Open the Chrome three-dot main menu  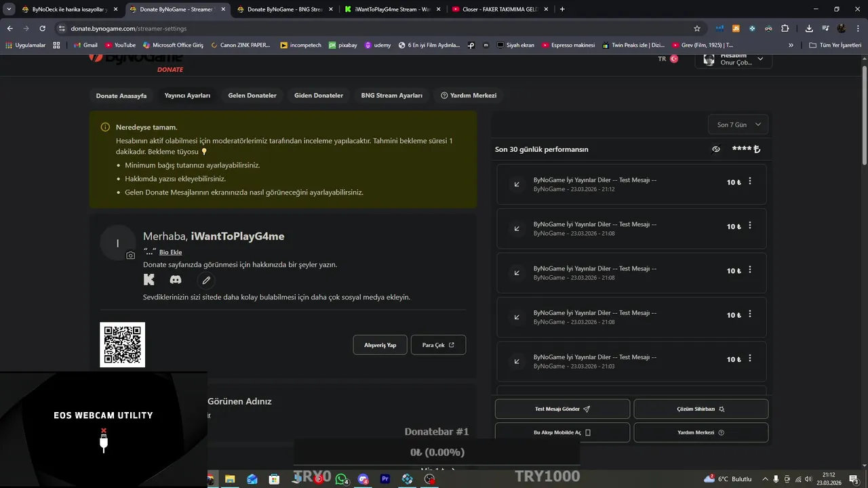(857, 28)
